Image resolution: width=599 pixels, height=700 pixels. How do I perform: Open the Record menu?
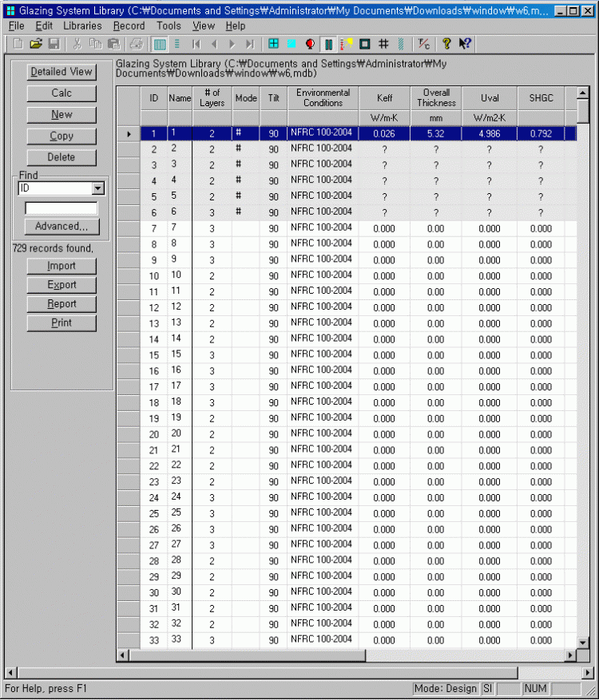[x=129, y=26]
